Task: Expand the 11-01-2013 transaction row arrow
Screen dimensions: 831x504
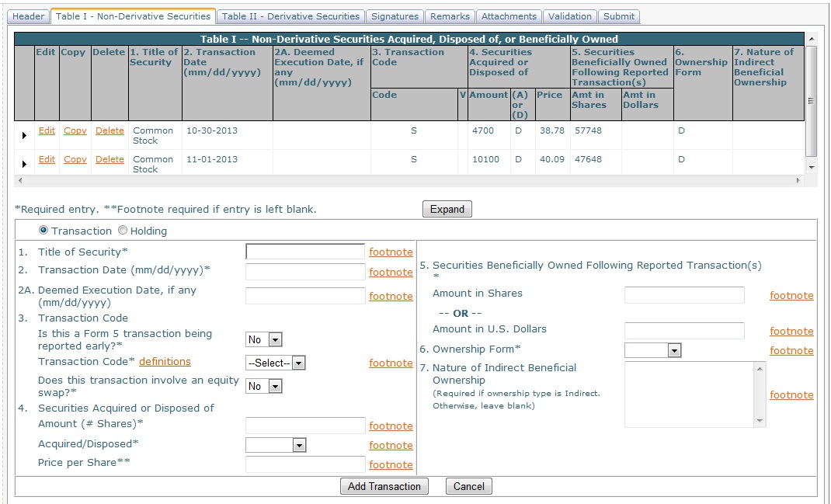Action: 24,164
